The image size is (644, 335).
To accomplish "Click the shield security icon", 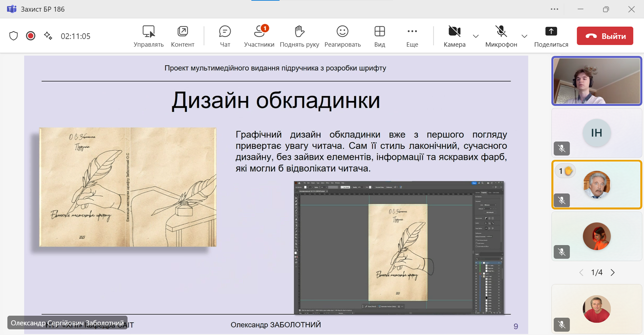I will (x=13, y=36).
